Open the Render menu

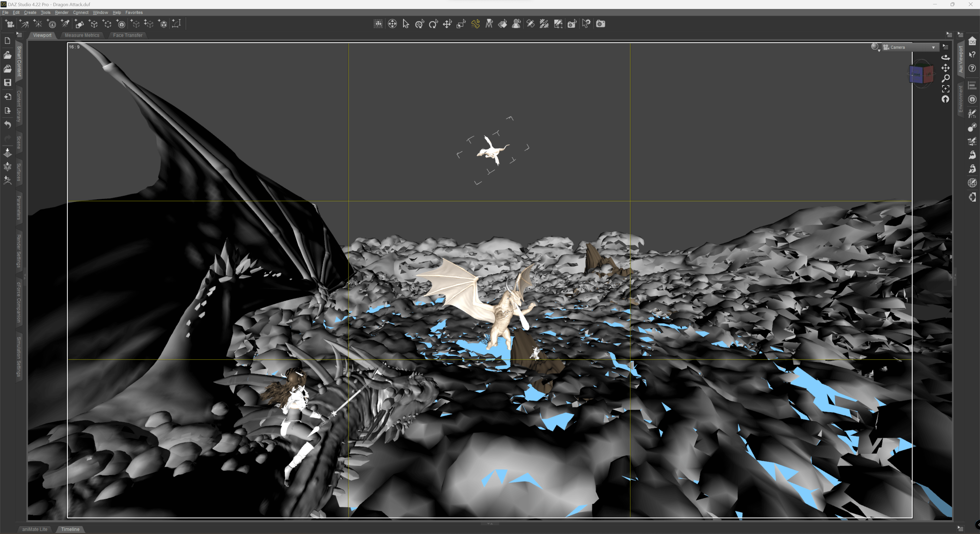62,13
